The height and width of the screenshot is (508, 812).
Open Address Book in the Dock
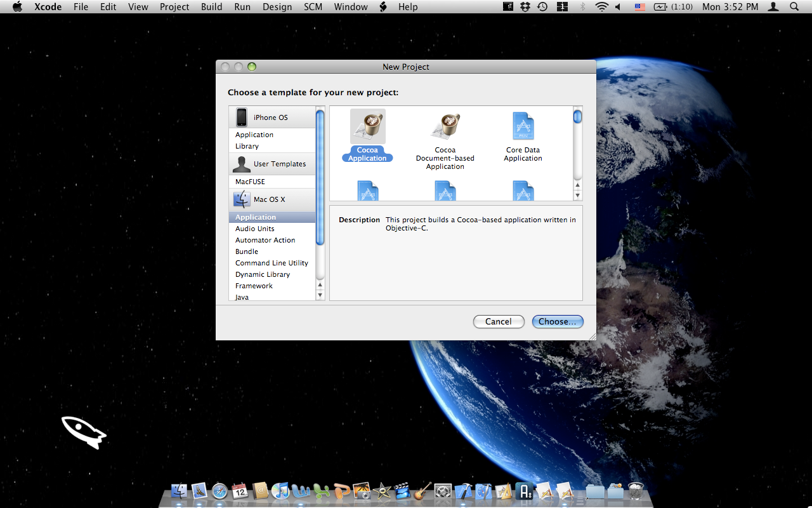pos(260,491)
